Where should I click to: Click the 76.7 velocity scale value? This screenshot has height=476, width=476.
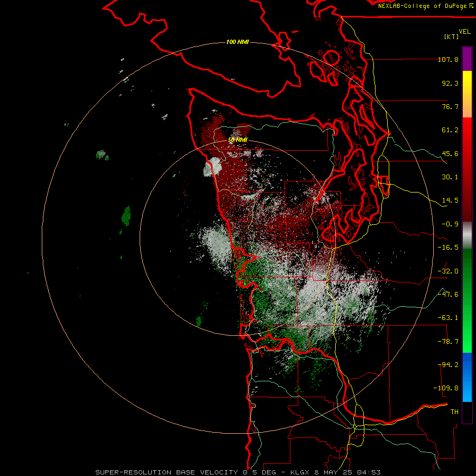450,107
